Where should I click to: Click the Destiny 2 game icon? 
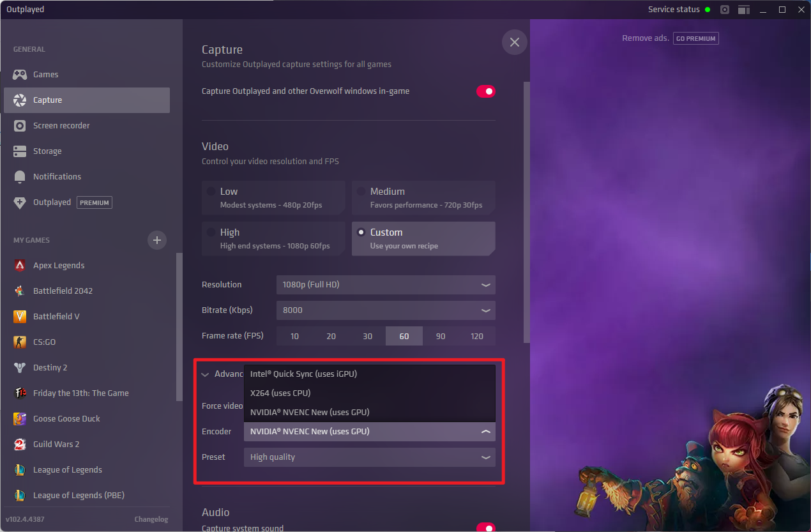click(20, 368)
